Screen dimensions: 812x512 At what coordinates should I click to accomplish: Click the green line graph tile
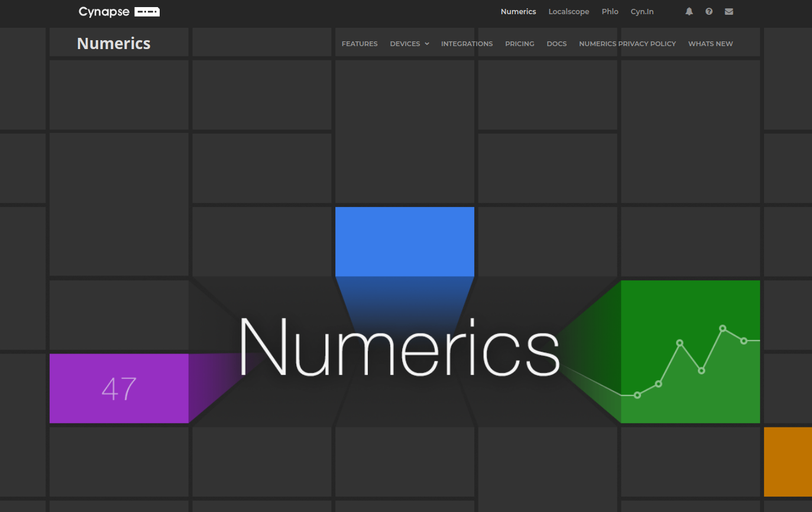pos(690,352)
